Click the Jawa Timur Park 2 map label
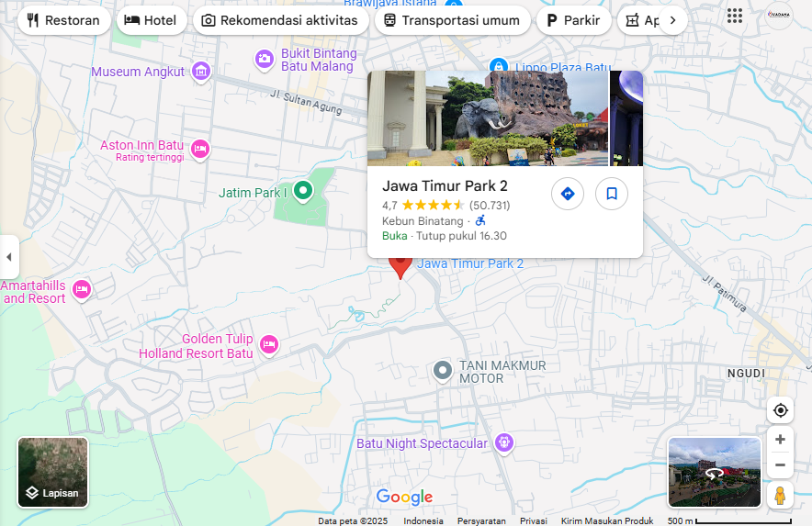 pos(470,263)
